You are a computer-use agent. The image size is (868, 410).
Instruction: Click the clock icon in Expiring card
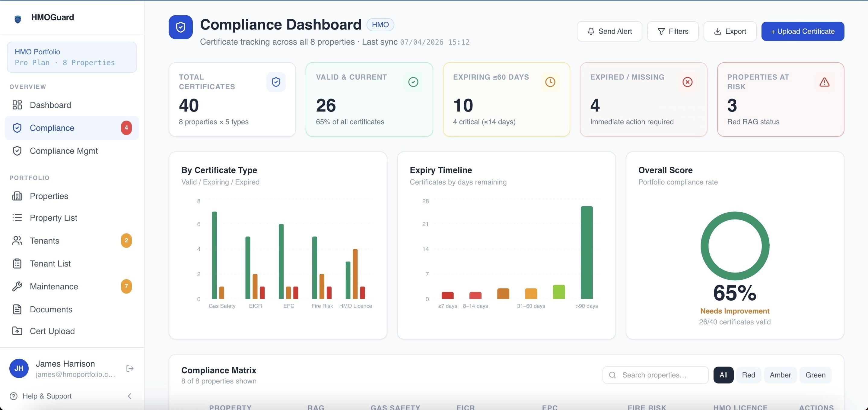550,82
